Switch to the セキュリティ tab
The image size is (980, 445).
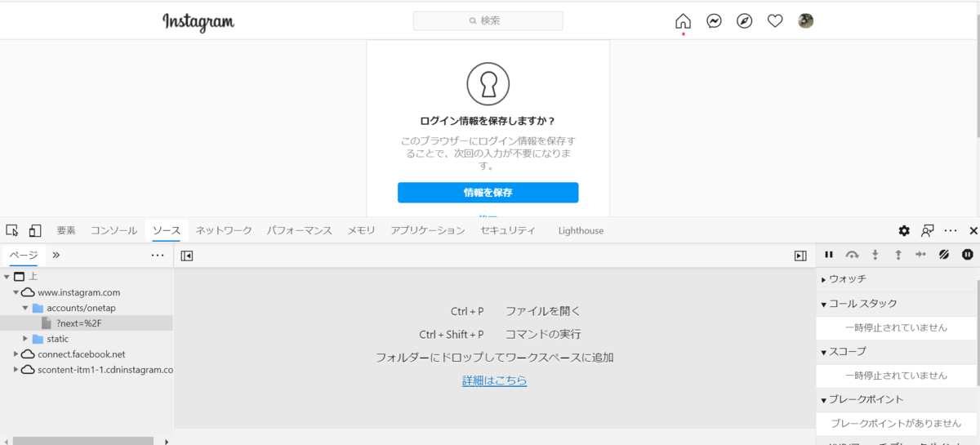tap(508, 230)
